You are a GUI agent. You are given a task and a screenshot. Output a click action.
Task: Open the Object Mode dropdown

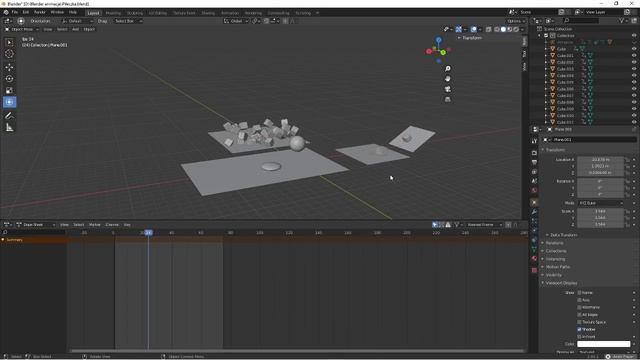pyautogui.click(x=22, y=29)
